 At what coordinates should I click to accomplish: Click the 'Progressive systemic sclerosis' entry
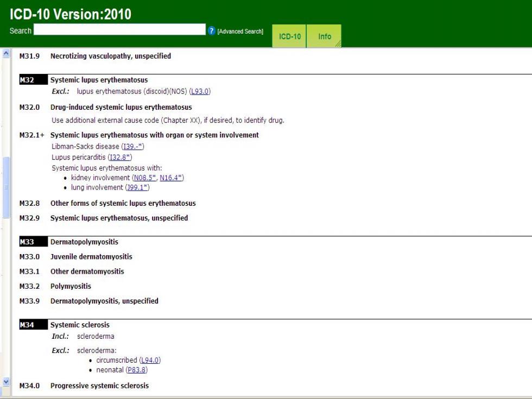99,386
